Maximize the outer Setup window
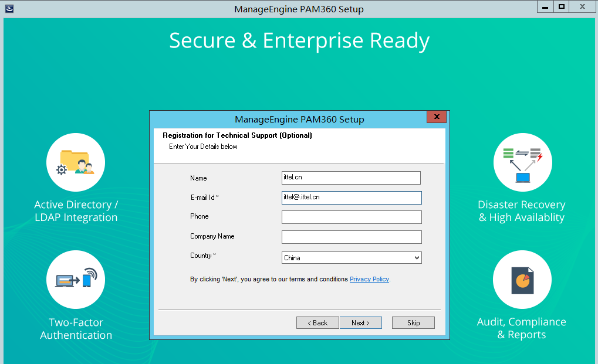The width and height of the screenshot is (598, 364). tap(562, 7)
